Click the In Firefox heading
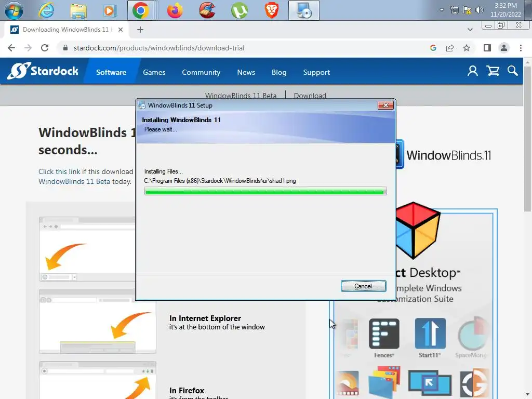Screen dimensions: 532x399 pos(187,391)
